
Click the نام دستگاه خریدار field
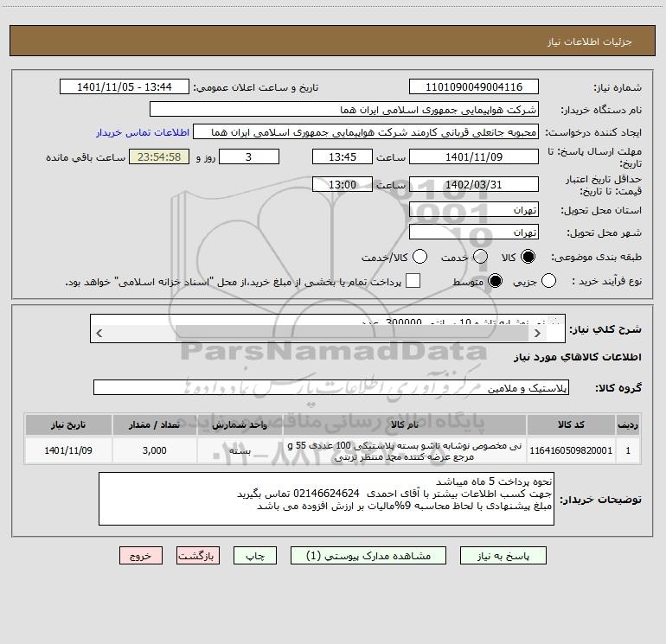tap(344, 110)
